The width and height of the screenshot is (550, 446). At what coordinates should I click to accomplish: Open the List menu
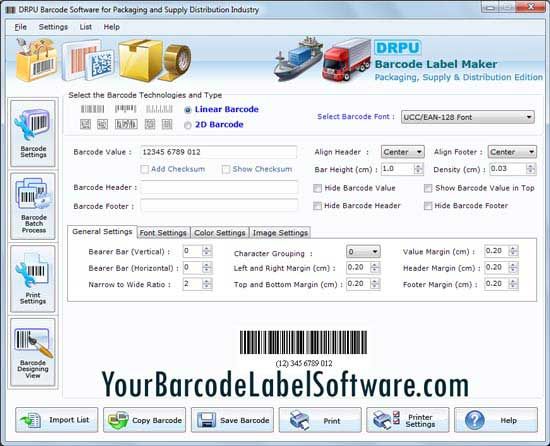tap(86, 27)
